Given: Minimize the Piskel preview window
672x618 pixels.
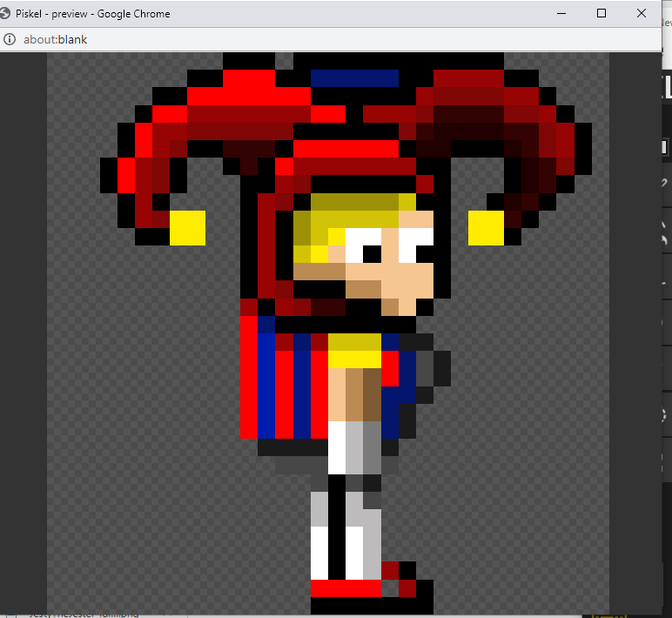Looking at the screenshot, I should (561, 13).
